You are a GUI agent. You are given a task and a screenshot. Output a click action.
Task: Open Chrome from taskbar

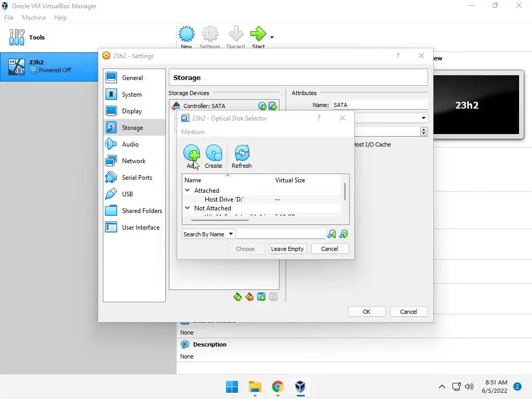coord(277,387)
